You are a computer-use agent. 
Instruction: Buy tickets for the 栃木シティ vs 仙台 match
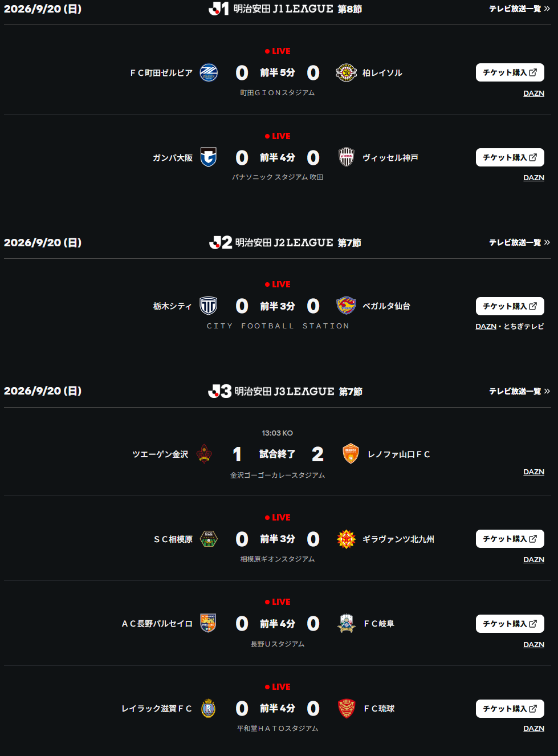click(510, 306)
